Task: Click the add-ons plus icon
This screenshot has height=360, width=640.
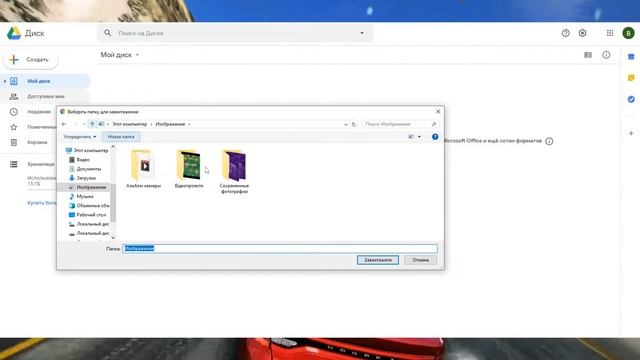Action: tap(631, 133)
